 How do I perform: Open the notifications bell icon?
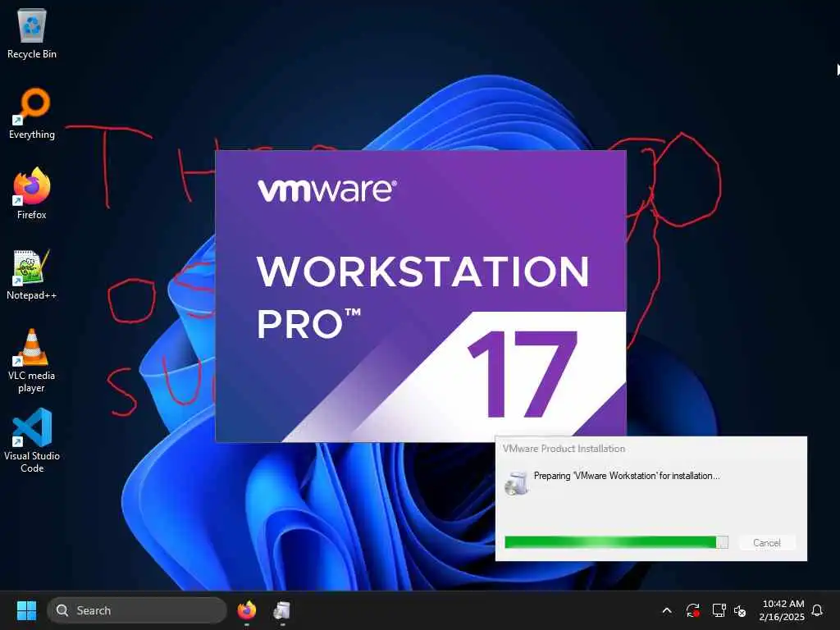(817, 610)
